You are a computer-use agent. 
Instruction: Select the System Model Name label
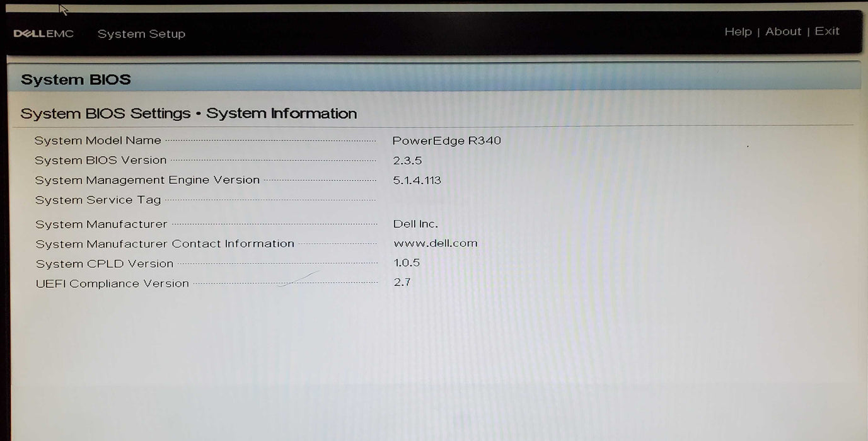pos(98,140)
